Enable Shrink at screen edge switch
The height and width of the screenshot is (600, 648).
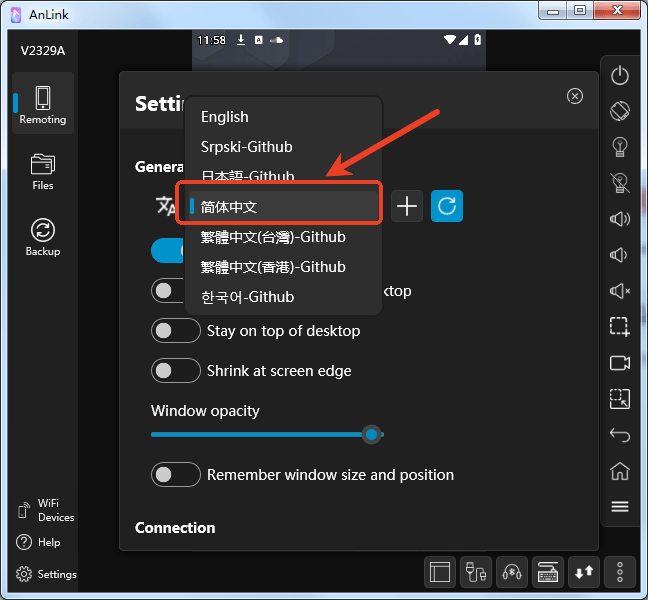[176, 371]
